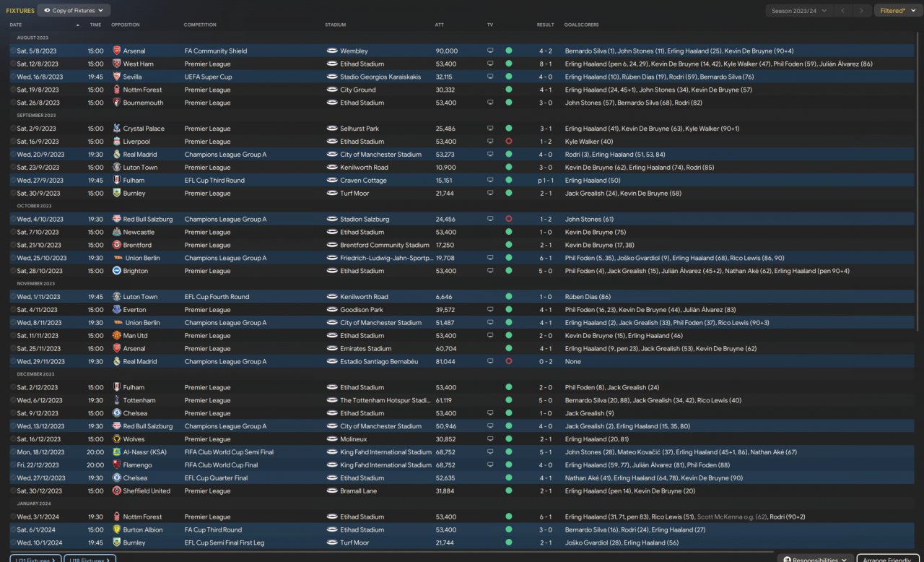Tick the selector circle for Wed, 3/1/2024
Screen dimensions: 924x562
click(13, 517)
